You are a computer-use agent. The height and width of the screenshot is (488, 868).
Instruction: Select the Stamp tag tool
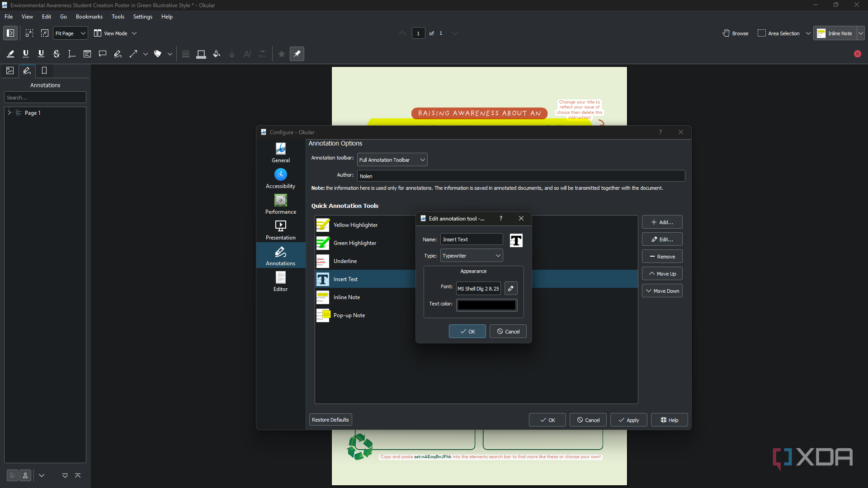(158, 54)
